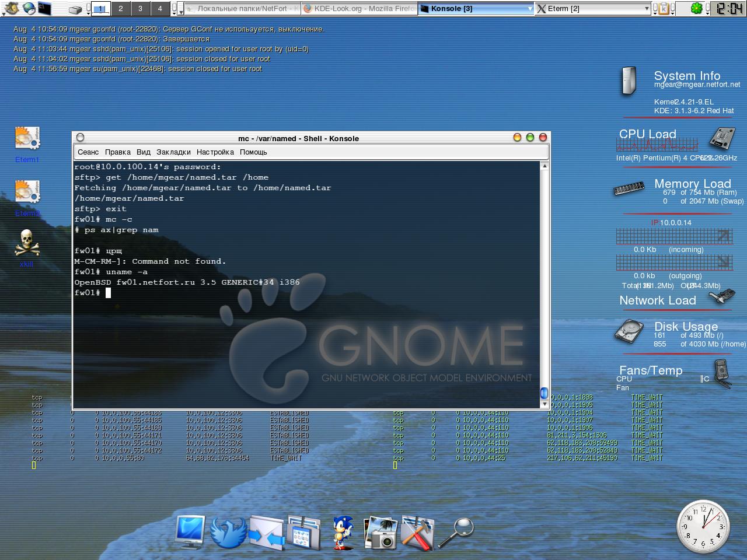Click the 'OpenBSD fw01.netfort.ru 3.5' output line
This screenshot has height=560, width=747.
click(x=187, y=282)
